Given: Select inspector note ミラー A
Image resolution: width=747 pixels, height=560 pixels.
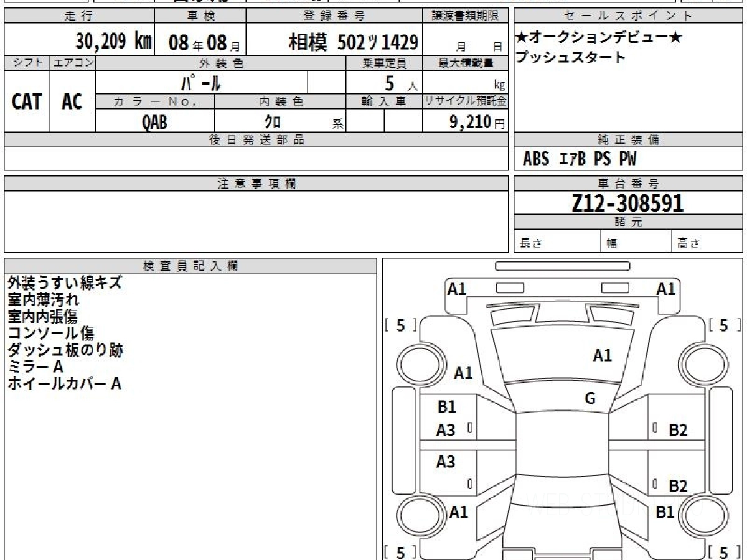Looking at the screenshot, I should 35,367.
